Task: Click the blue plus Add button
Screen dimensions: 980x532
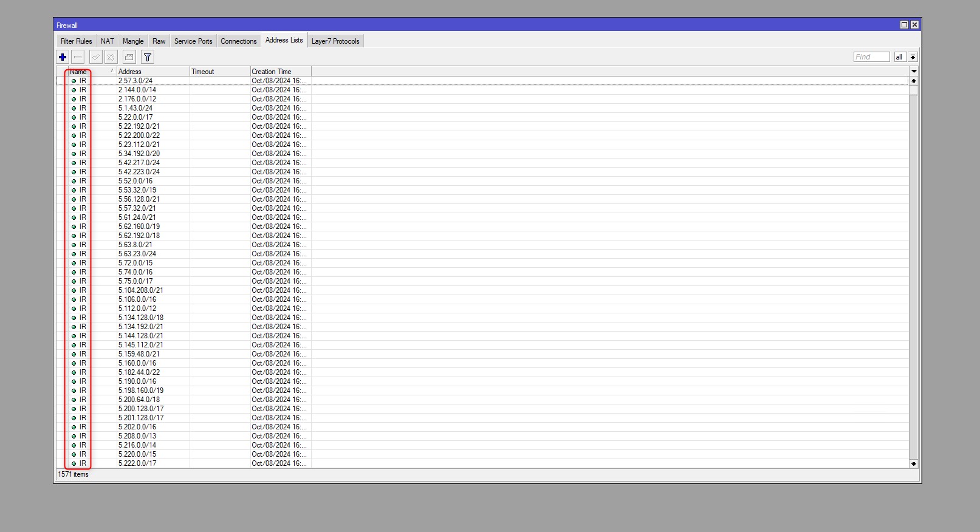Action: click(x=63, y=57)
